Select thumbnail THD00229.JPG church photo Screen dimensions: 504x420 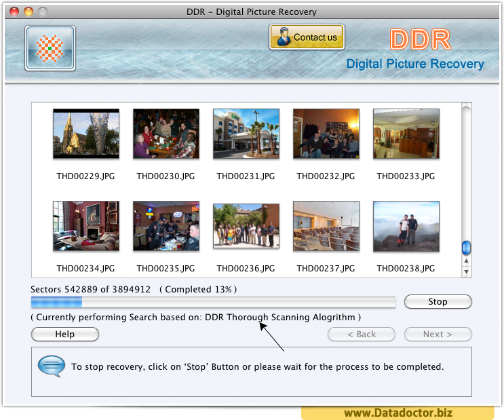click(86, 134)
